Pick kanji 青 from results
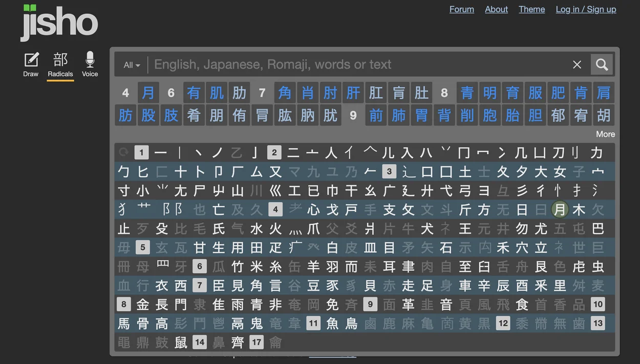 click(x=467, y=93)
